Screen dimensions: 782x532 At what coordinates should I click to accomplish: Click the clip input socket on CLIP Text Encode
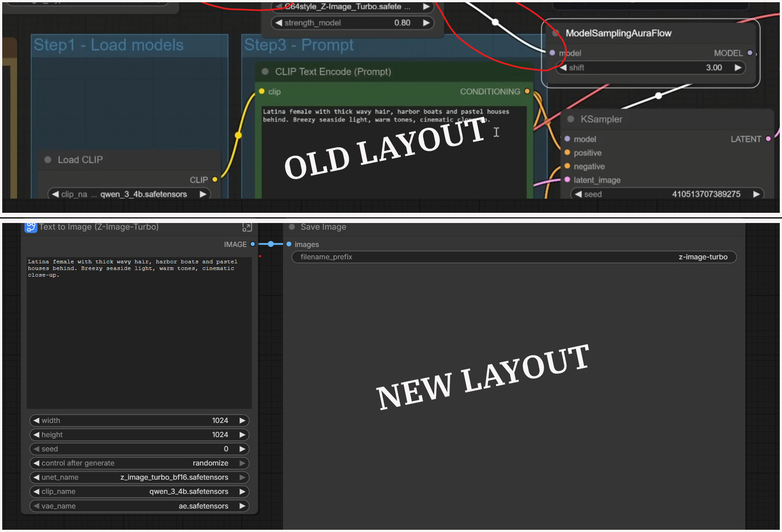coord(262,91)
